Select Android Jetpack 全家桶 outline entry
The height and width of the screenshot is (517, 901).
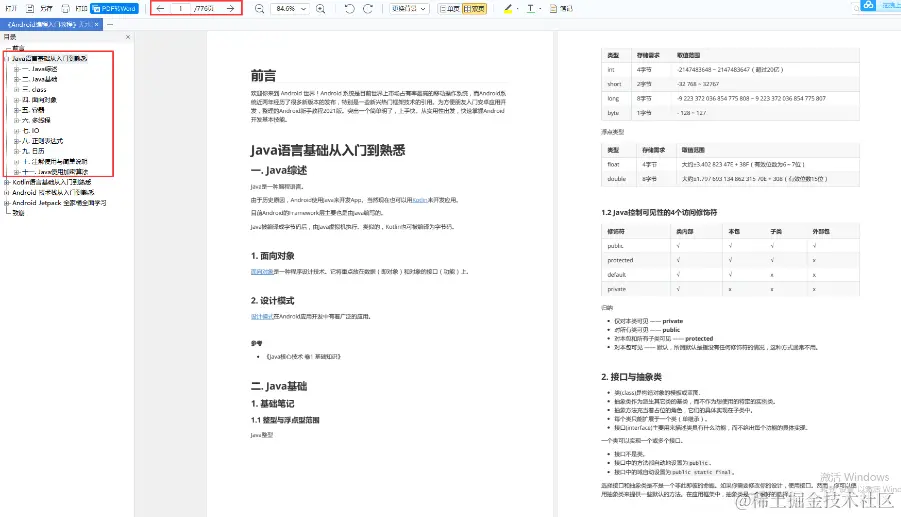click(59, 203)
